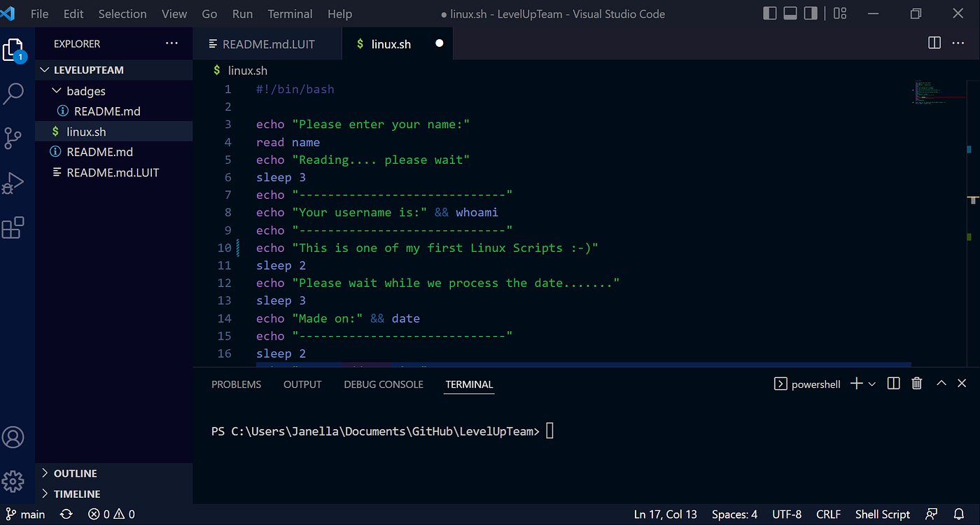Kill the terminal with the trash icon
The height and width of the screenshot is (525, 980).
pyautogui.click(x=917, y=383)
